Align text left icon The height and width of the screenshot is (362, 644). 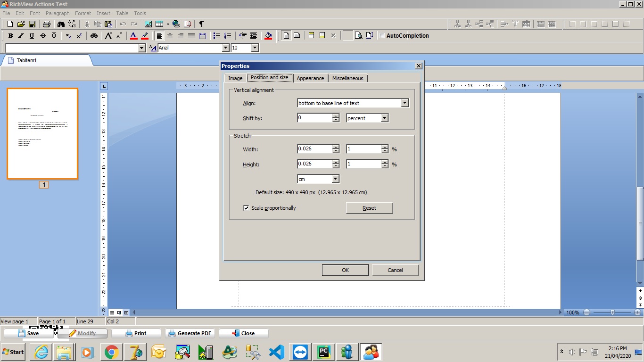[x=159, y=36]
